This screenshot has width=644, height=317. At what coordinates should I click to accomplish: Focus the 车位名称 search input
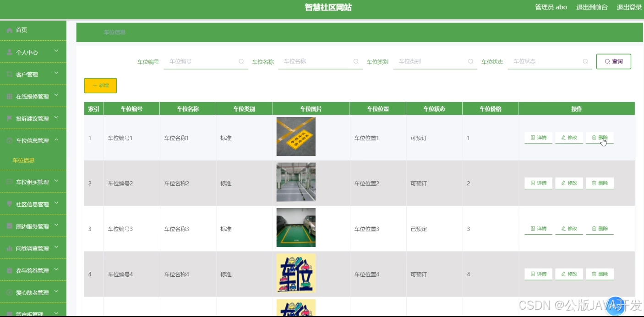coord(320,61)
